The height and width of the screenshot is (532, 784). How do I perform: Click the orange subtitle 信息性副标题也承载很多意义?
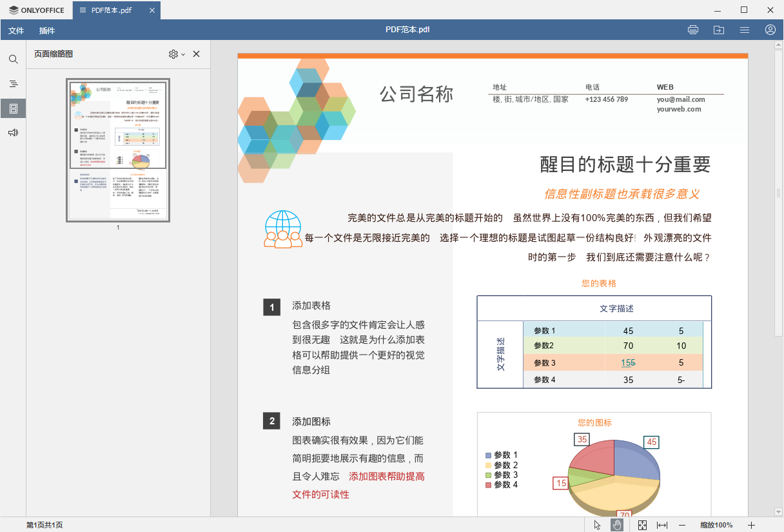(622, 194)
